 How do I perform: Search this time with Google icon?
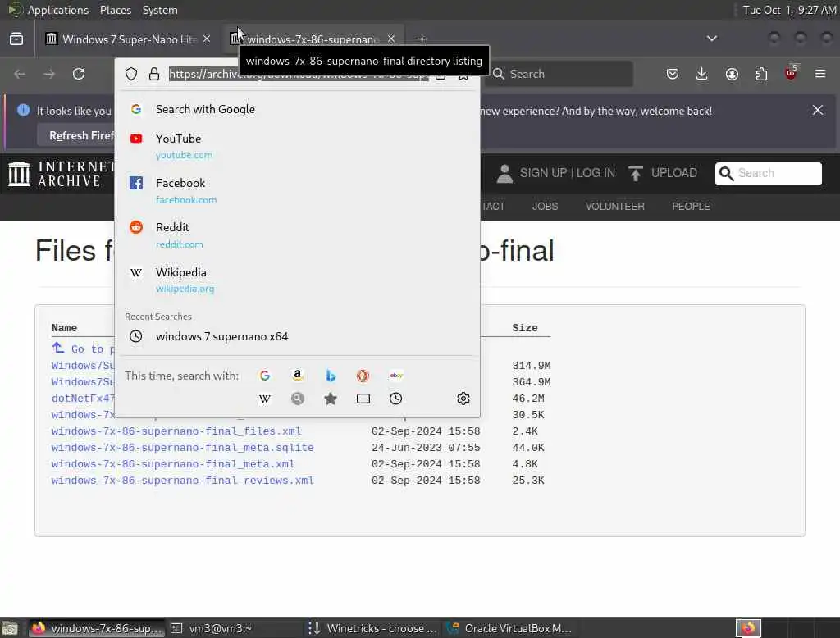(x=265, y=376)
